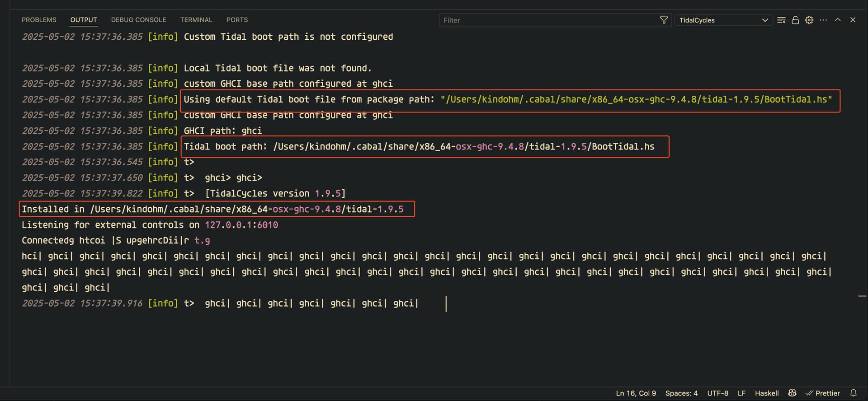868x401 pixels.
Task: Change end-of-line sequence LF
Action: tap(741, 393)
